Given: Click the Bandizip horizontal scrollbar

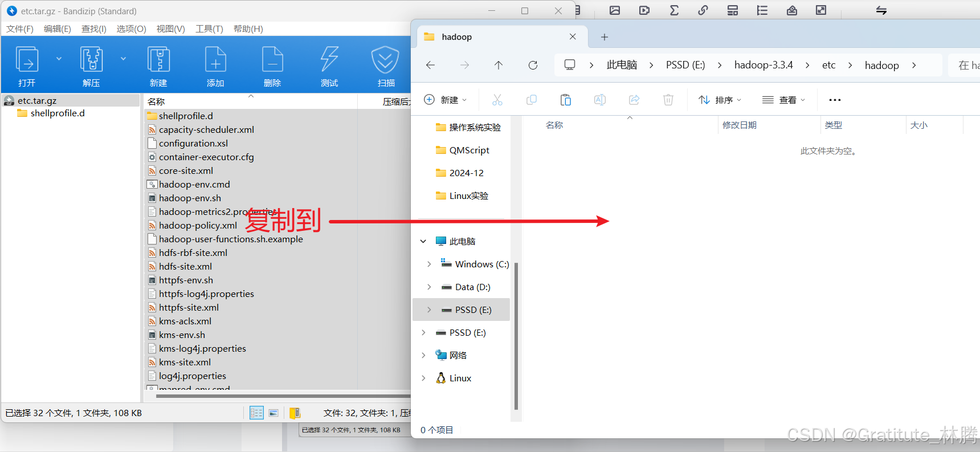Looking at the screenshot, I should pos(283,396).
